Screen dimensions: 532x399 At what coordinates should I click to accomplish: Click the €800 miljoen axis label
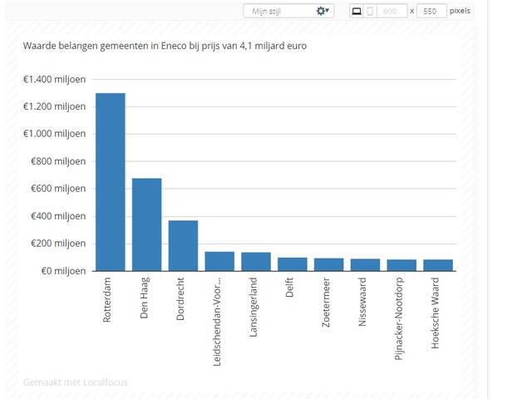(x=58, y=161)
